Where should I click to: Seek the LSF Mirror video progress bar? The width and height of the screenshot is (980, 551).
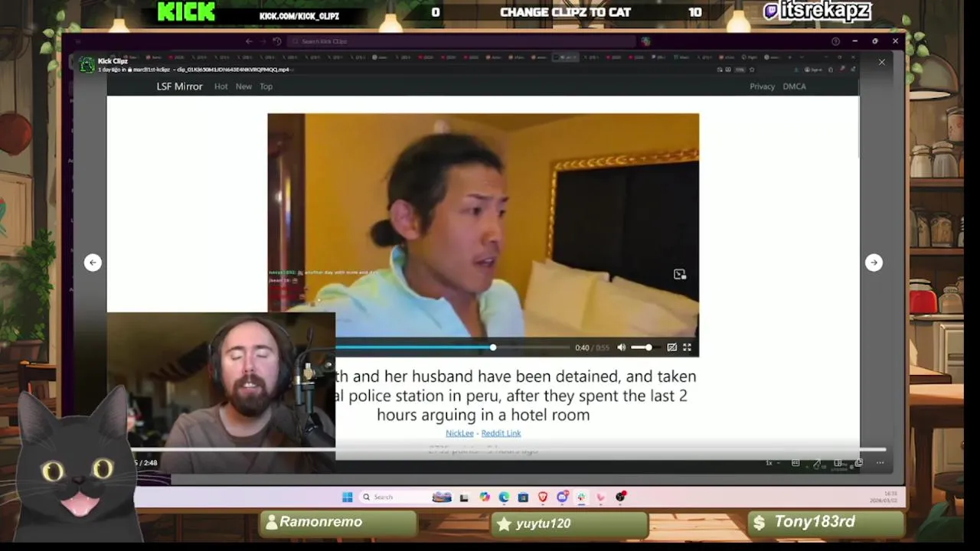[453, 347]
